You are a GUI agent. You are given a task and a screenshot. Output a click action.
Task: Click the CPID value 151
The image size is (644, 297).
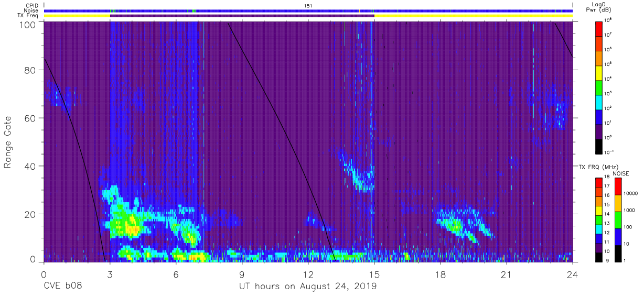[x=308, y=5]
